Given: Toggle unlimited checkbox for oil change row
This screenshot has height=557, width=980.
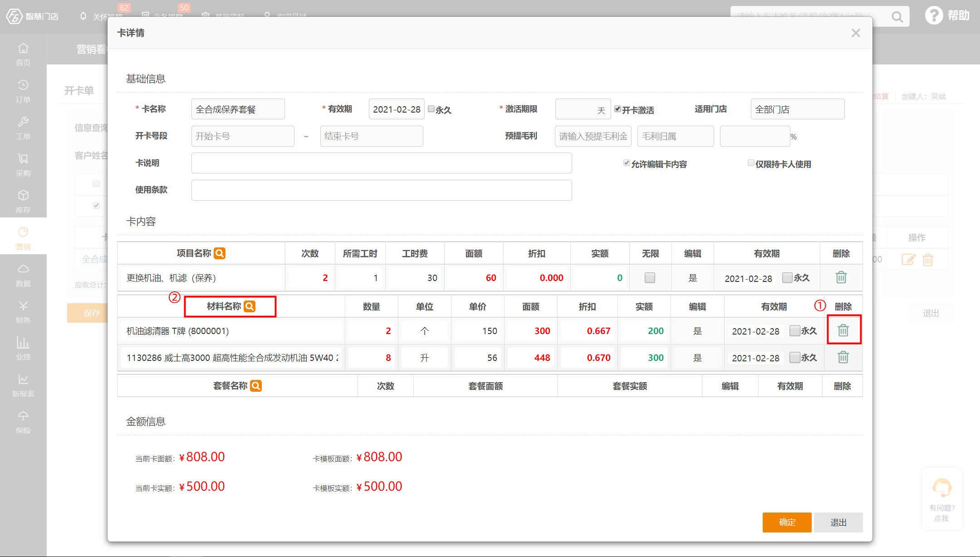Looking at the screenshot, I should pyautogui.click(x=650, y=277).
